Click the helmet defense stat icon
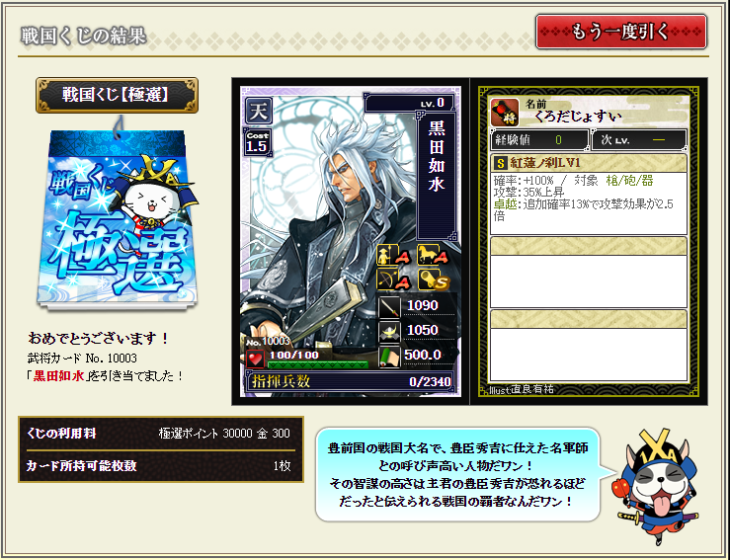 pyautogui.click(x=389, y=331)
